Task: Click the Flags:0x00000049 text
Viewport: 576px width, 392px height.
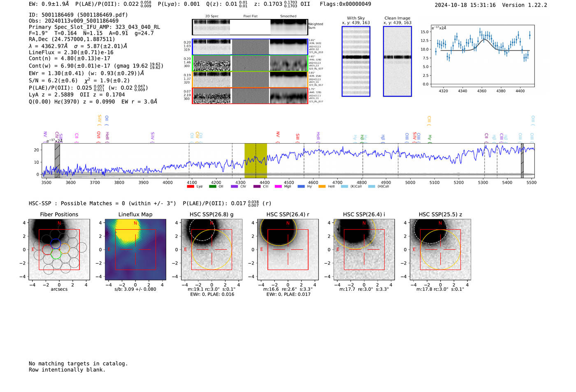Action: (x=345, y=4)
